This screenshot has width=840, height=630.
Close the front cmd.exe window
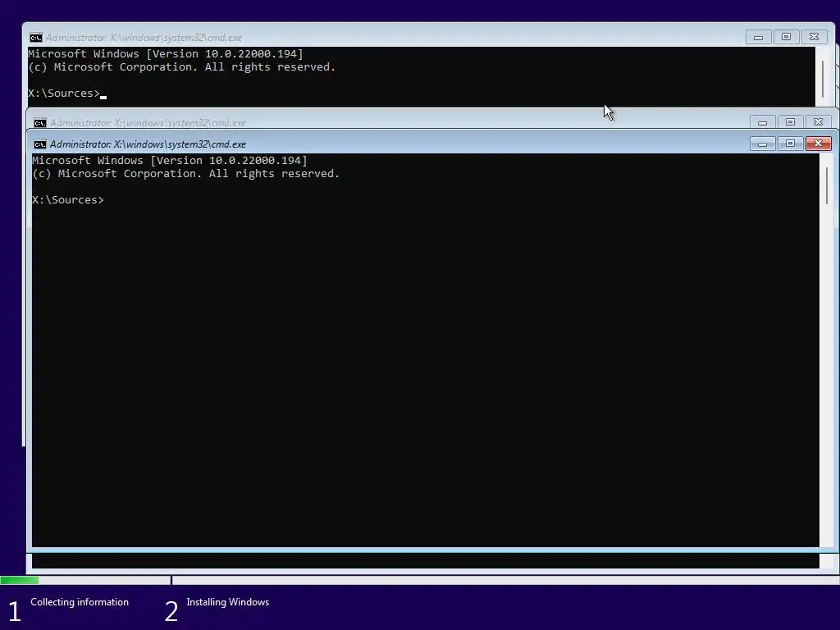coord(818,144)
